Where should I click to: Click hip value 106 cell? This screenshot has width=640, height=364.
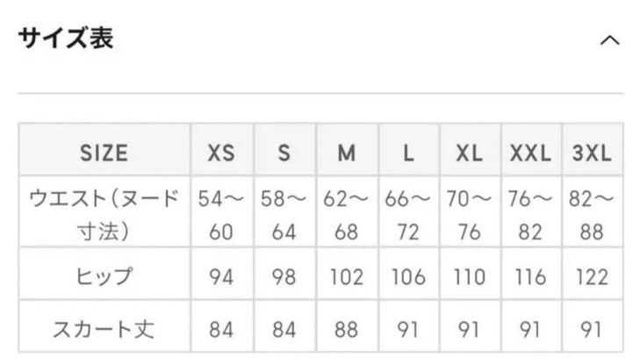(x=408, y=277)
